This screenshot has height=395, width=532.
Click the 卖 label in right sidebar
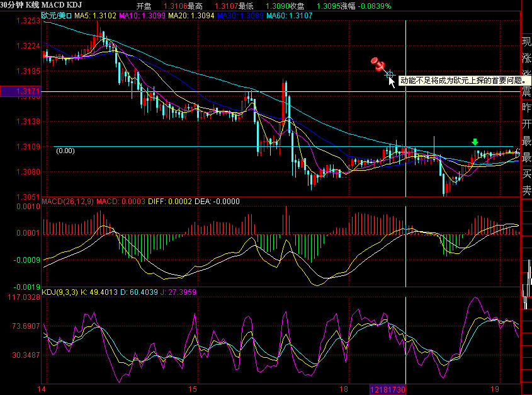(526, 190)
